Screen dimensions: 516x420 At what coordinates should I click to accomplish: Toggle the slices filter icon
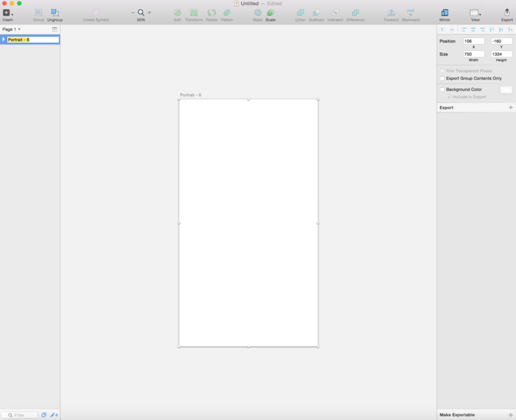point(54,415)
